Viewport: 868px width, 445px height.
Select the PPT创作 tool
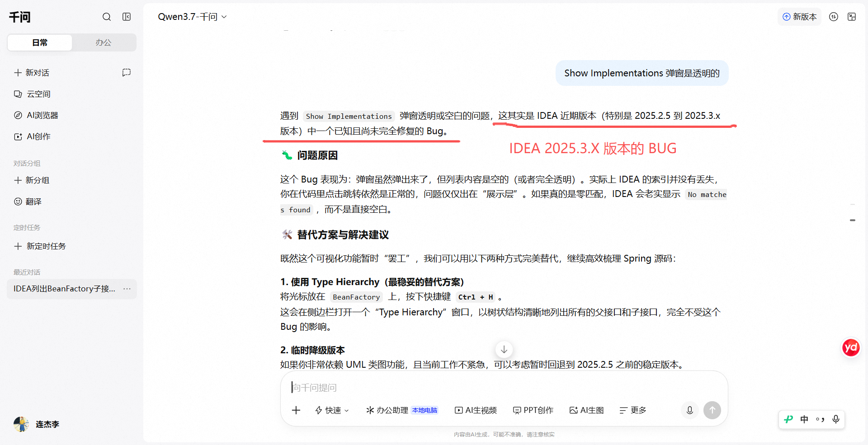pyautogui.click(x=533, y=410)
